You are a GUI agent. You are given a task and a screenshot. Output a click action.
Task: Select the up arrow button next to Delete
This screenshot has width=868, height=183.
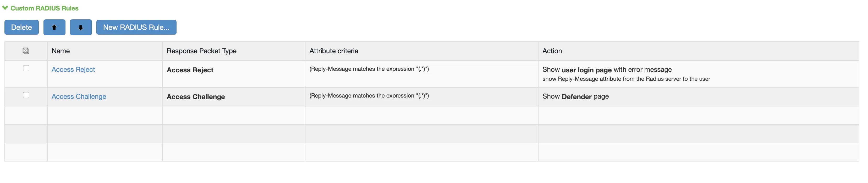(54, 27)
